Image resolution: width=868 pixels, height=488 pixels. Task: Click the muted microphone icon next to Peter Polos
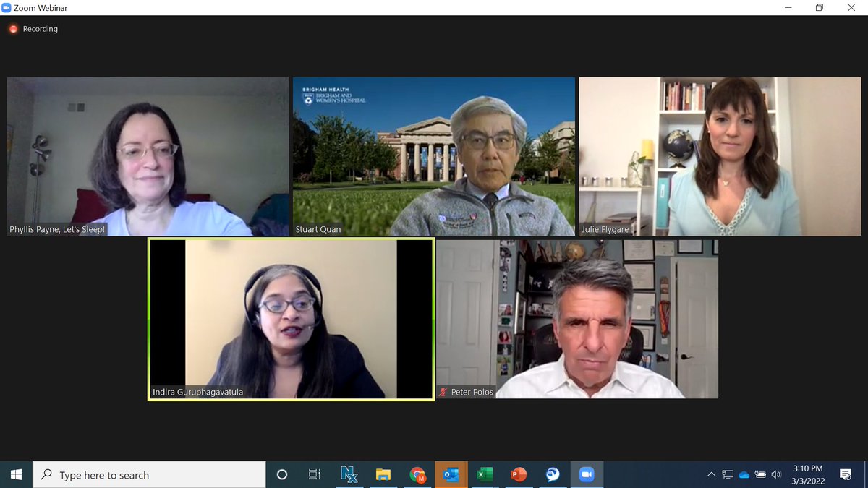click(x=443, y=393)
